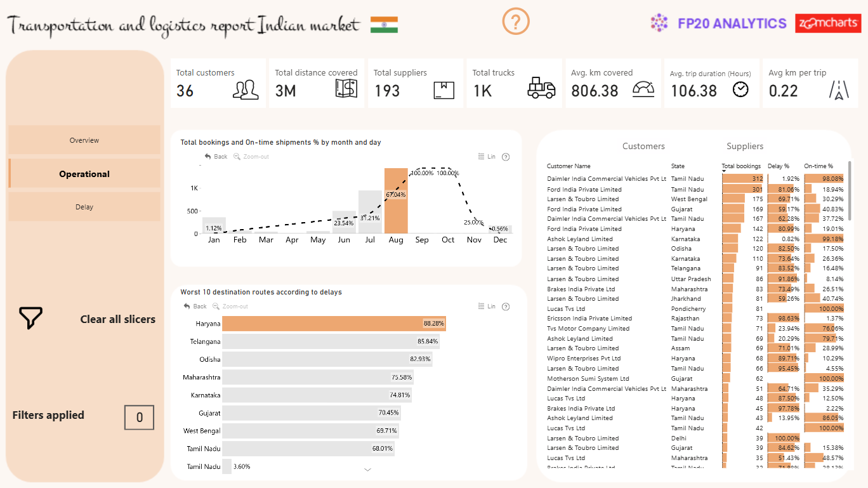Click the funnel filter icon
Viewport: 868px width, 488px height.
(x=30, y=318)
